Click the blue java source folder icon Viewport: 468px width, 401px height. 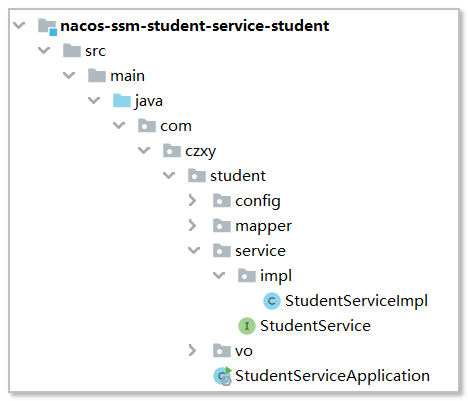pos(122,101)
